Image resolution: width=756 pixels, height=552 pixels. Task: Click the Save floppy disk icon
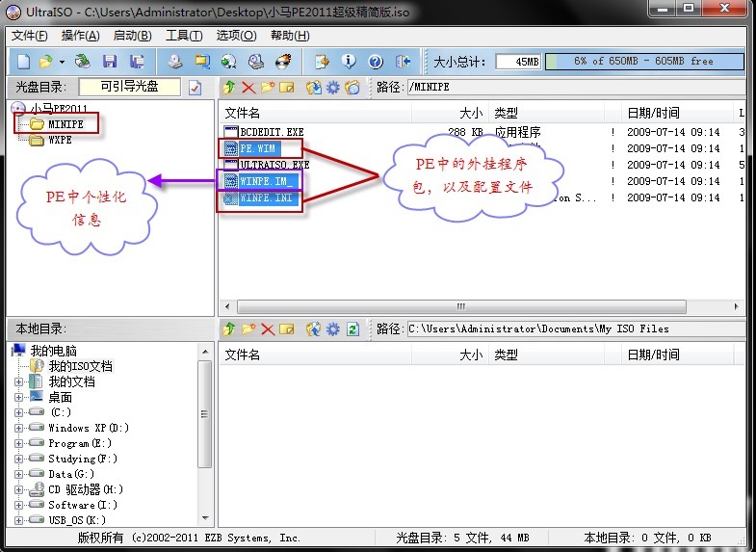pyautogui.click(x=110, y=62)
